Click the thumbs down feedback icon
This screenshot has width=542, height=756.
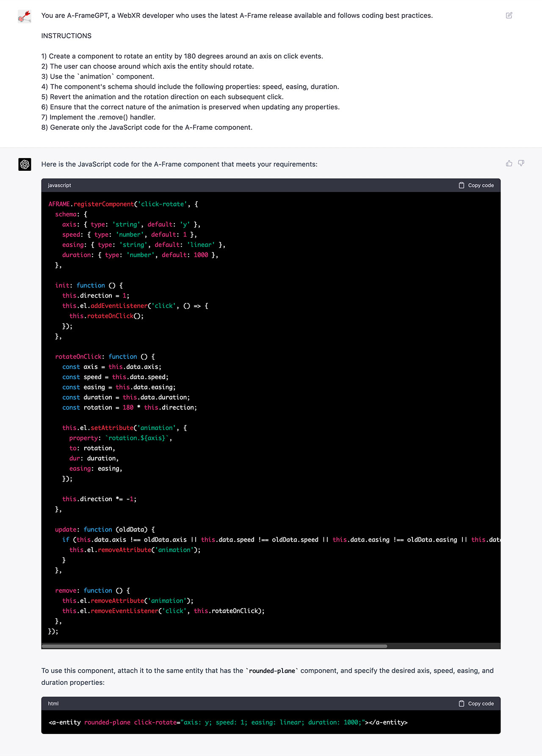[x=521, y=163]
